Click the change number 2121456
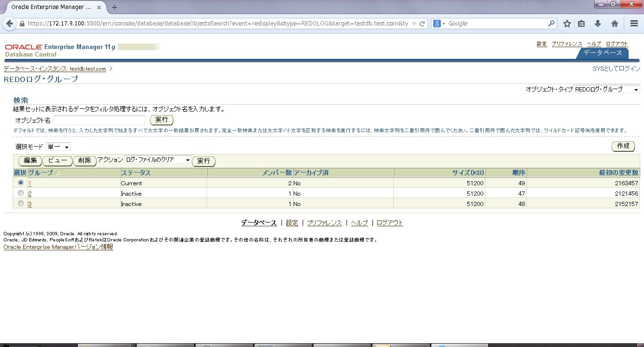 click(626, 193)
